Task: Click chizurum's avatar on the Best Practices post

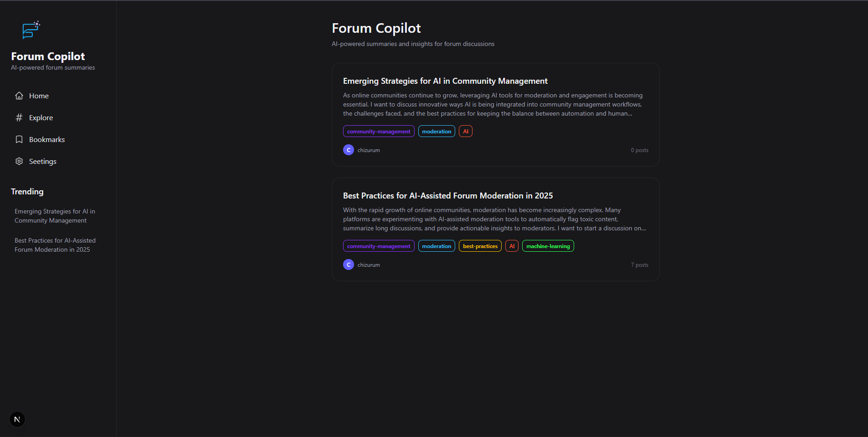Action: 349,264
